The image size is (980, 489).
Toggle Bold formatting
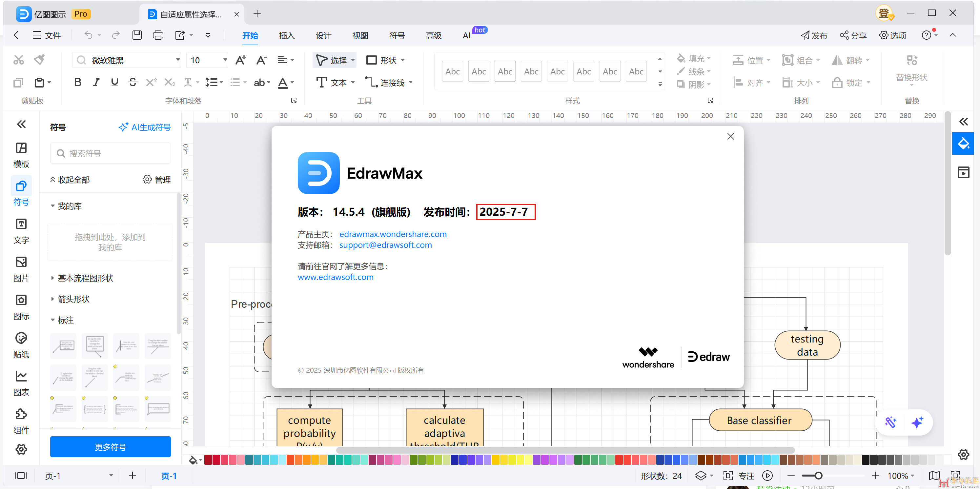coord(78,82)
